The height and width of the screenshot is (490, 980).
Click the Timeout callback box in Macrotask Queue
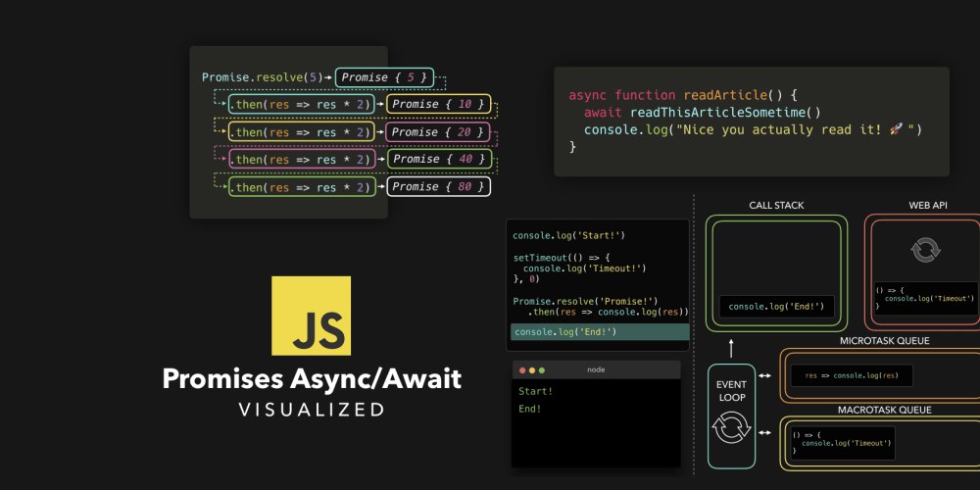(843, 443)
